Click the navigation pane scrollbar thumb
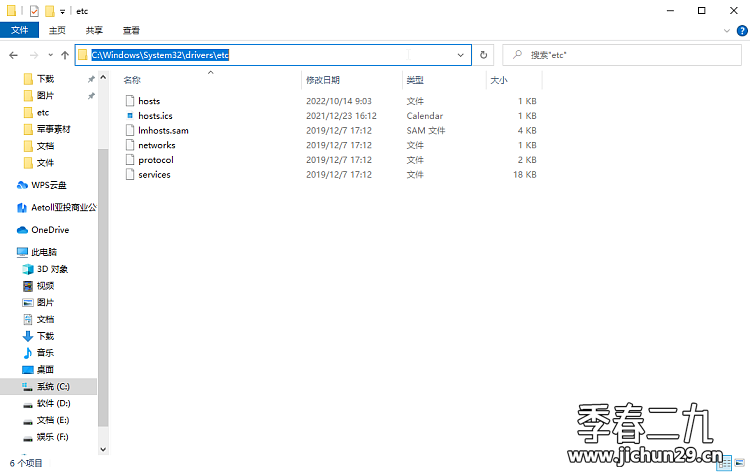This screenshot has height=472, width=750. click(x=103, y=287)
